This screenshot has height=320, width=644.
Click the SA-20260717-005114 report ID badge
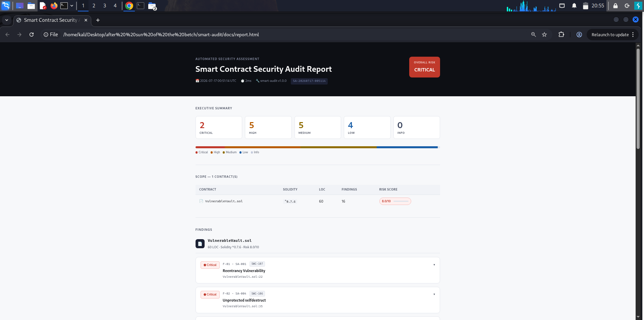coord(309,81)
